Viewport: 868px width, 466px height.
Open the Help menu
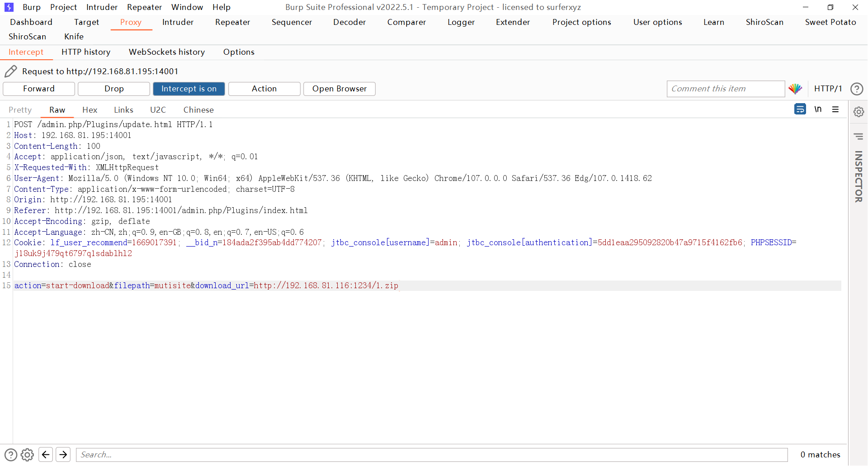tap(222, 7)
